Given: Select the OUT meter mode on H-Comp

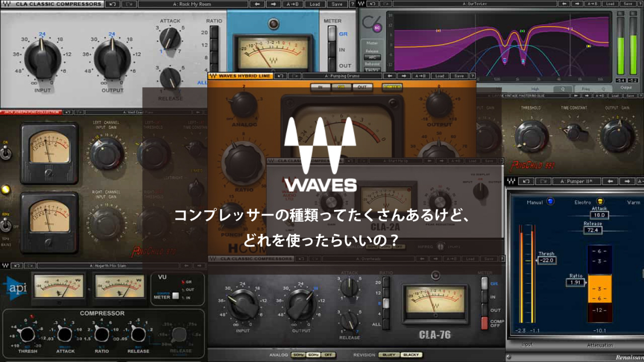Looking at the screenshot, I should point(362,87).
